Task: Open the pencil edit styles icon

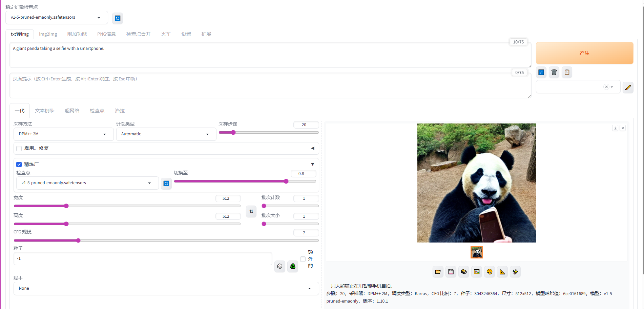Action: pyautogui.click(x=628, y=88)
